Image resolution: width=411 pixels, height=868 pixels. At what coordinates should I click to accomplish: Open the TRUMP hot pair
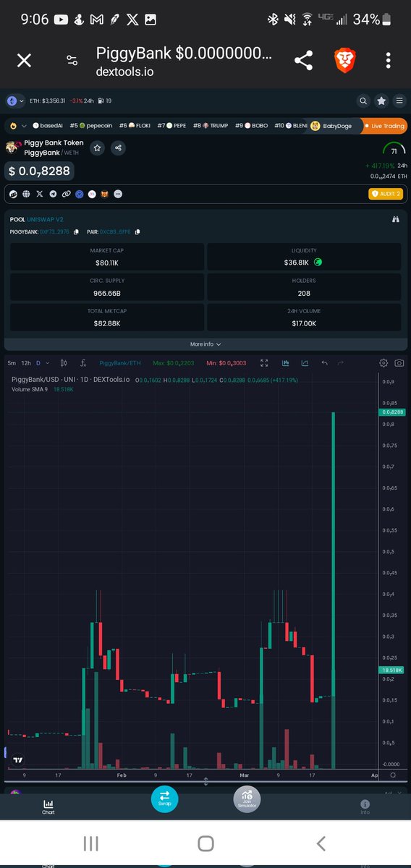[211, 125]
